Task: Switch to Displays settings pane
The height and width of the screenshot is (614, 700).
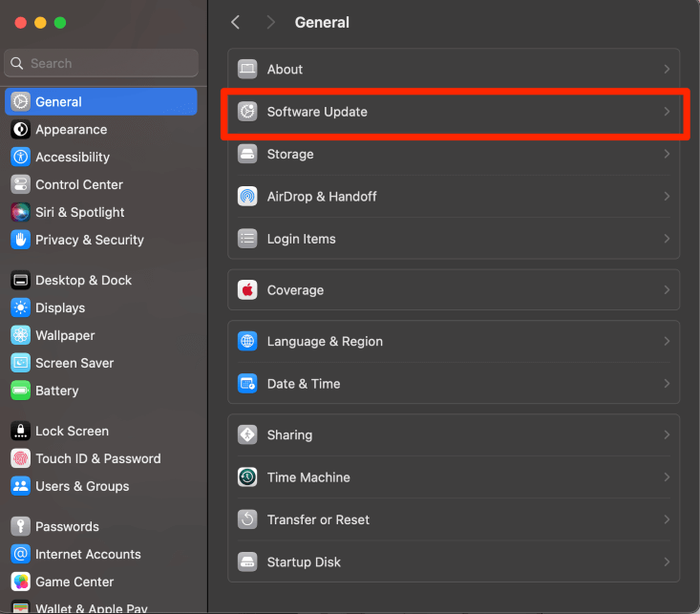Action: click(60, 307)
